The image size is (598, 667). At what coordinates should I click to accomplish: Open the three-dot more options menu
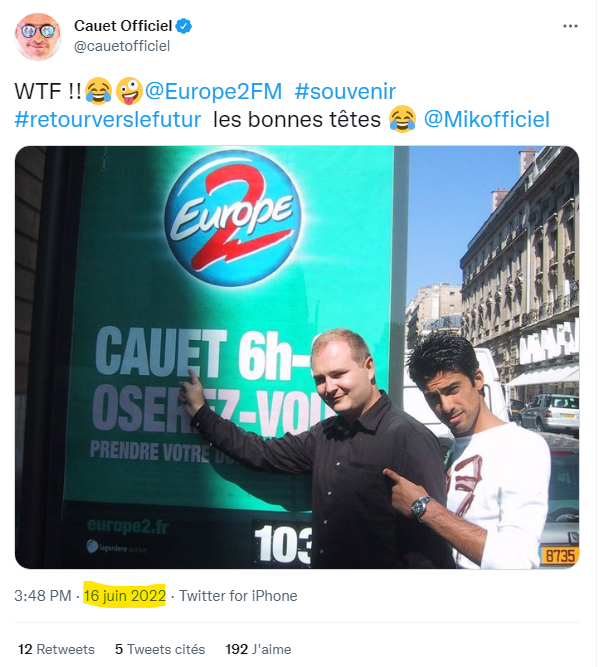click(x=570, y=26)
